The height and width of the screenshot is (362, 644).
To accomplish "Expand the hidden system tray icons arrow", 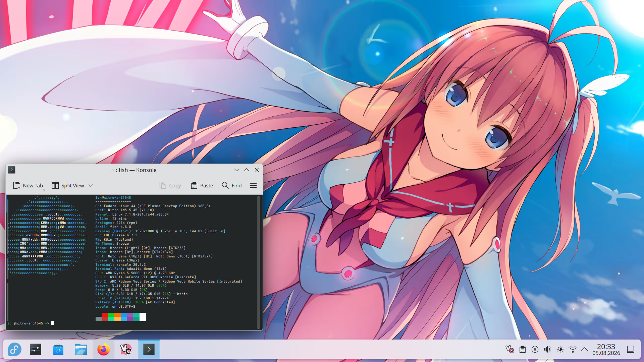I will (585, 350).
